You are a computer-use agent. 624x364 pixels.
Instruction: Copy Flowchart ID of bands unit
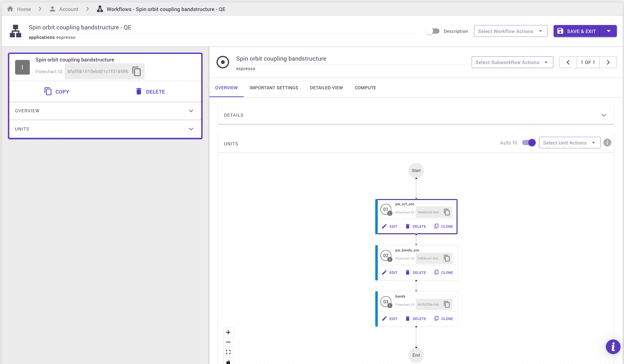447,304
